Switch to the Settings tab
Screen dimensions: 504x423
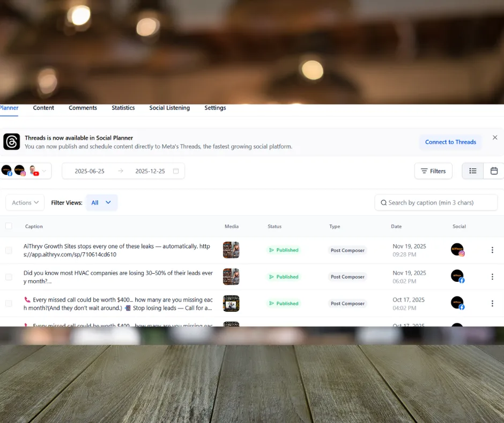point(215,108)
